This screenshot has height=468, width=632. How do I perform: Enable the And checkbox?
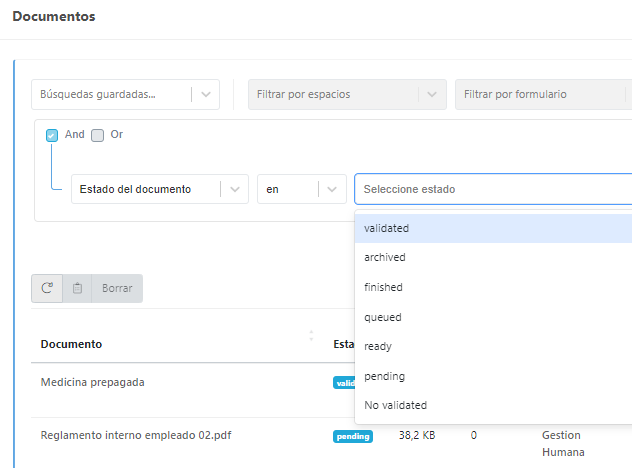coord(52,135)
